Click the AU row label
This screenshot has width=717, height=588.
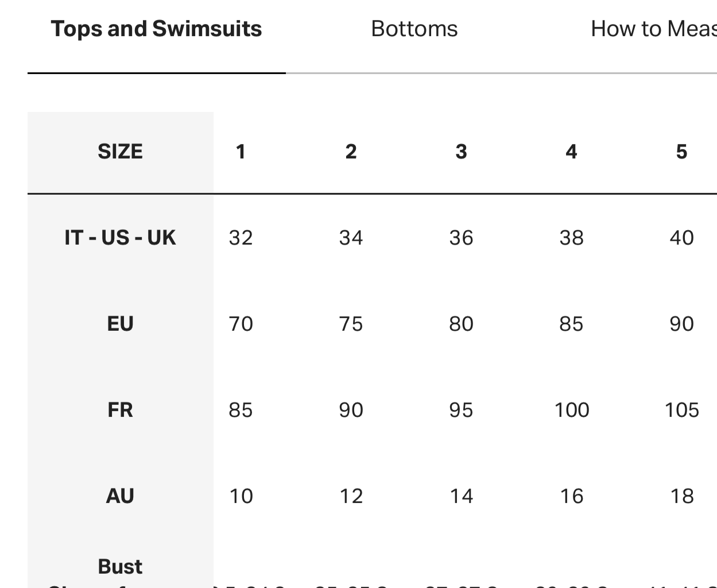tap(120, 496)
